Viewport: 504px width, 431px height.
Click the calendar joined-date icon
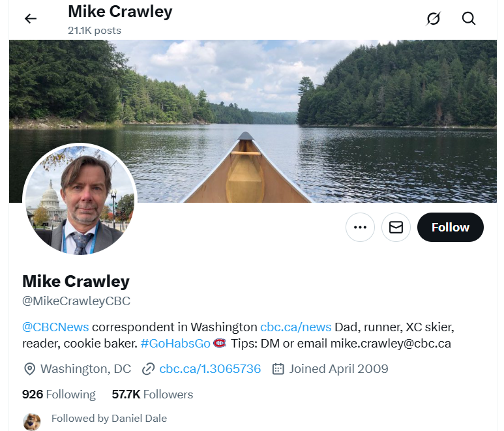(x=278, y=369)
